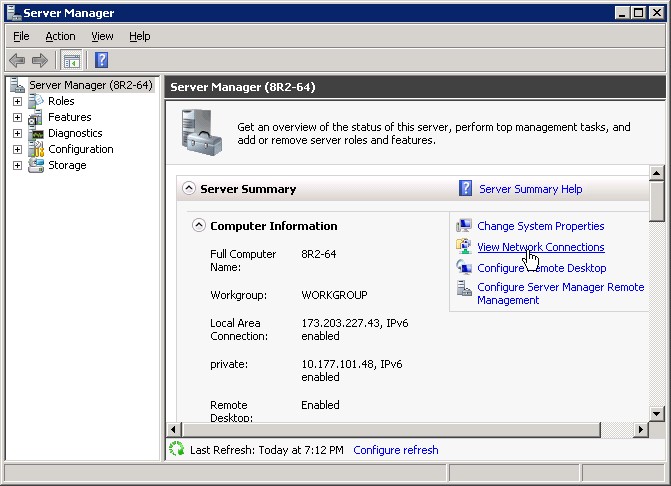Open the View Network Connections link
Image resolution: width=671 pixels, height=486 pixels.
[540, 247]
